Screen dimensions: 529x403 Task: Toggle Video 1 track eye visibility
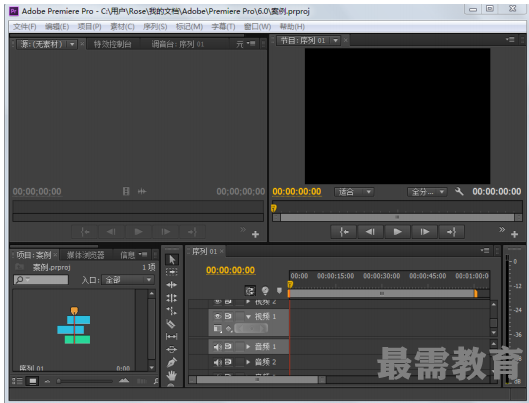coord(218,316)
